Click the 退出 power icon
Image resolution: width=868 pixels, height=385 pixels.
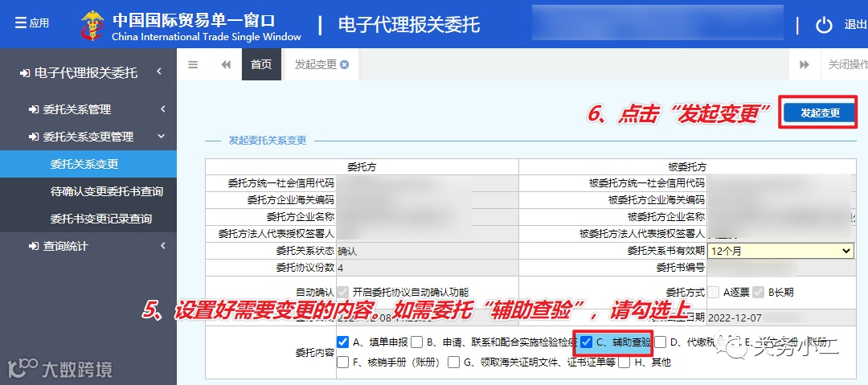(824, 25)
